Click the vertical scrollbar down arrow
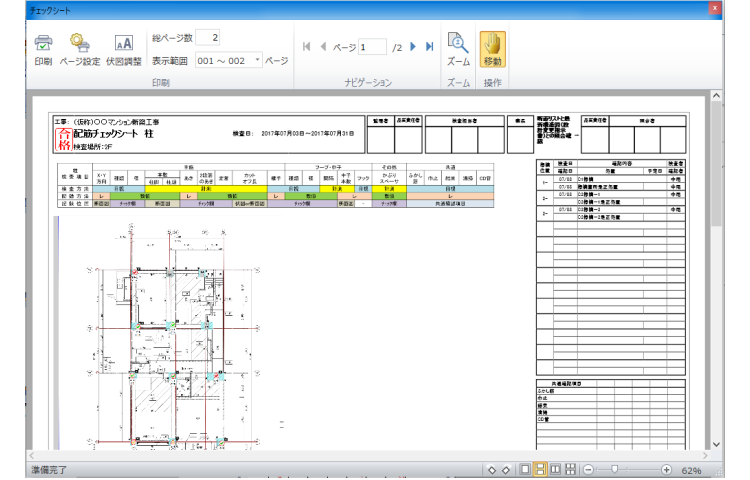 [714, 443]
